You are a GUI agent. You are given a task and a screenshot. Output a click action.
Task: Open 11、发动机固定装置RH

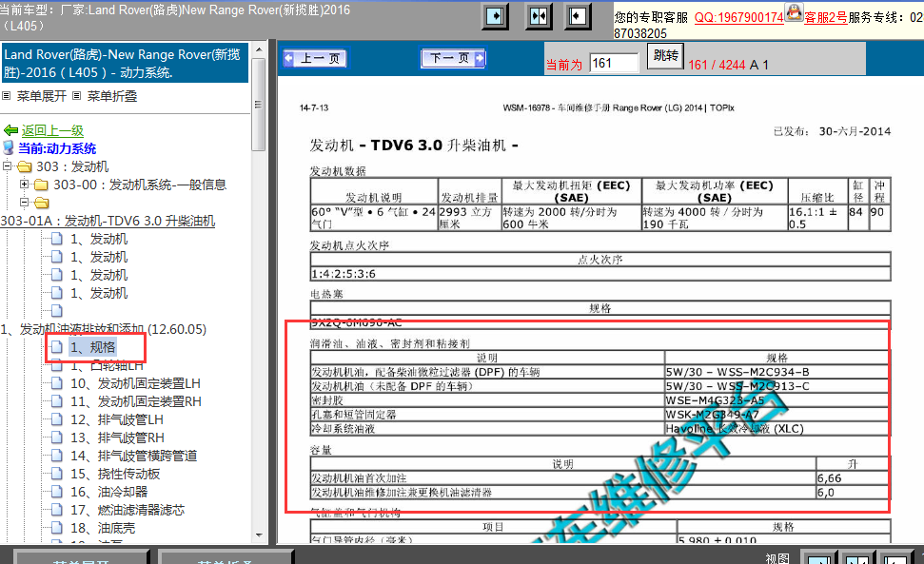click(x=136, y=401)
